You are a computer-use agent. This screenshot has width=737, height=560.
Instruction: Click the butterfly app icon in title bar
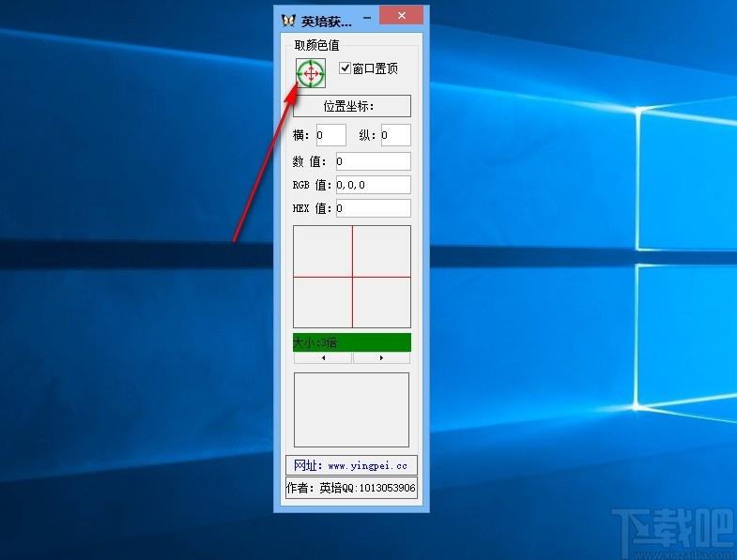(x=288, y=21)
